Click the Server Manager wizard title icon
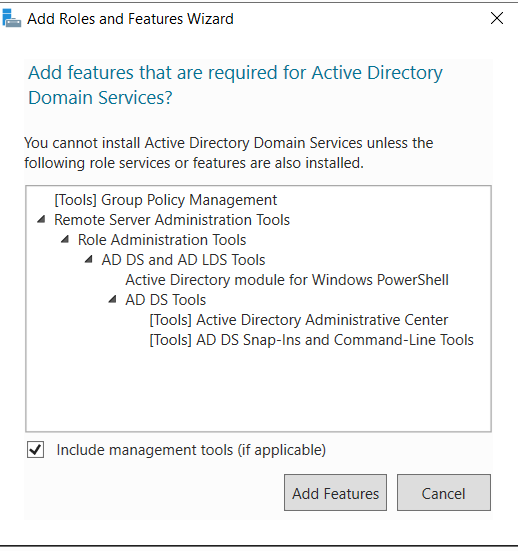Viewport: 518px width, 551px height. coord(11,18)
